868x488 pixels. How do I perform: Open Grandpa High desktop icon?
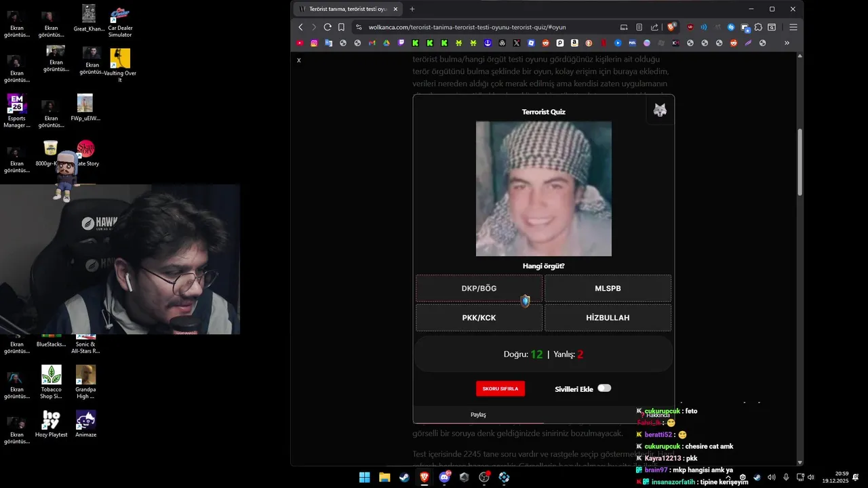[85, 382]
